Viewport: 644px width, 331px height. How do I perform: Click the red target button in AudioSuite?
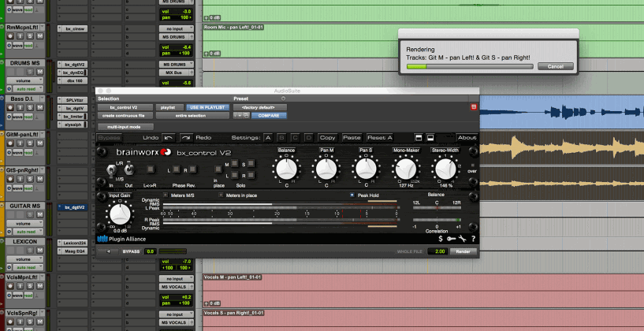tap(474, 106)
